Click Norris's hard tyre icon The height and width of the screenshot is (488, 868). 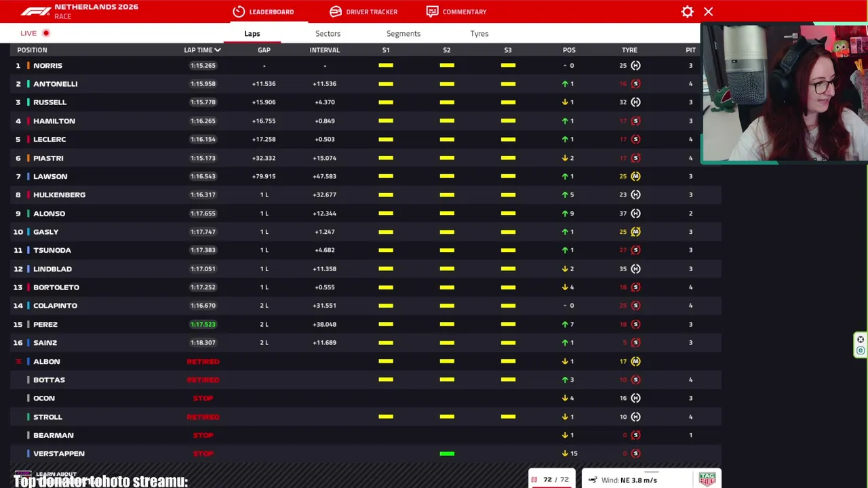(635, 66)
